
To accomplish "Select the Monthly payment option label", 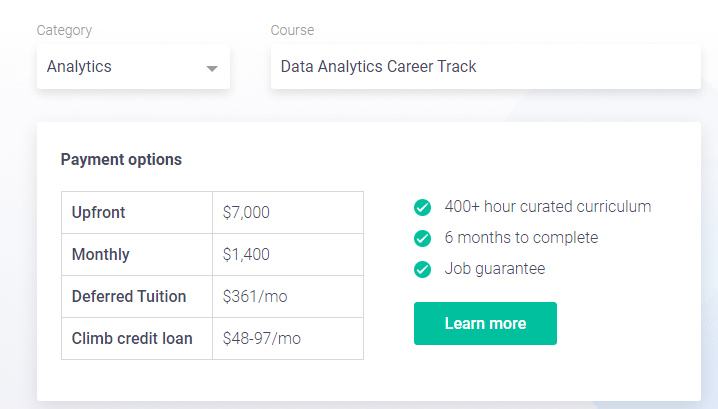I will 101,254.
